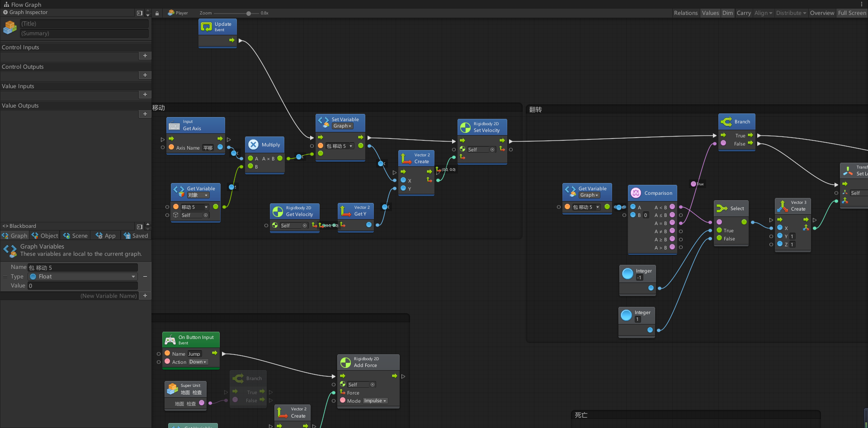The height and width of the screenshot is (428, 868).
Task: Click the Vector 3 Create icon
Action: pyautogui.click(x=783, y=206)
